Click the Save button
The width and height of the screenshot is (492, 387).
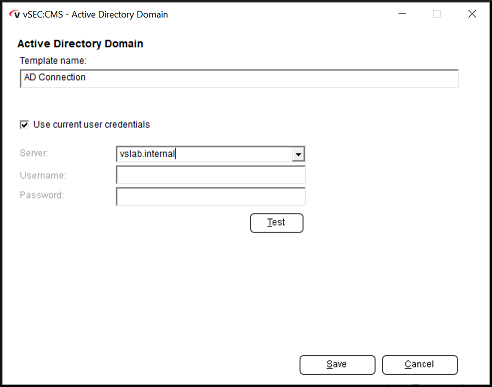click(x=337, y=365)
